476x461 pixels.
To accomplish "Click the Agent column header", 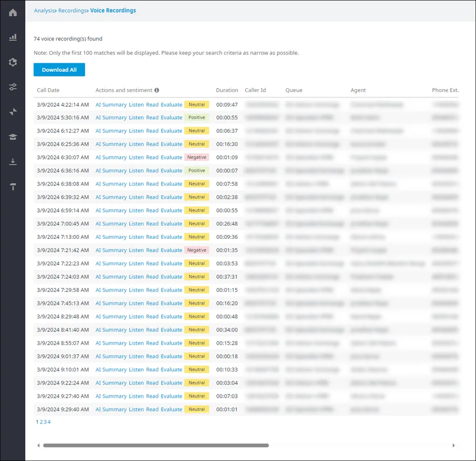I will pos(358,90).
